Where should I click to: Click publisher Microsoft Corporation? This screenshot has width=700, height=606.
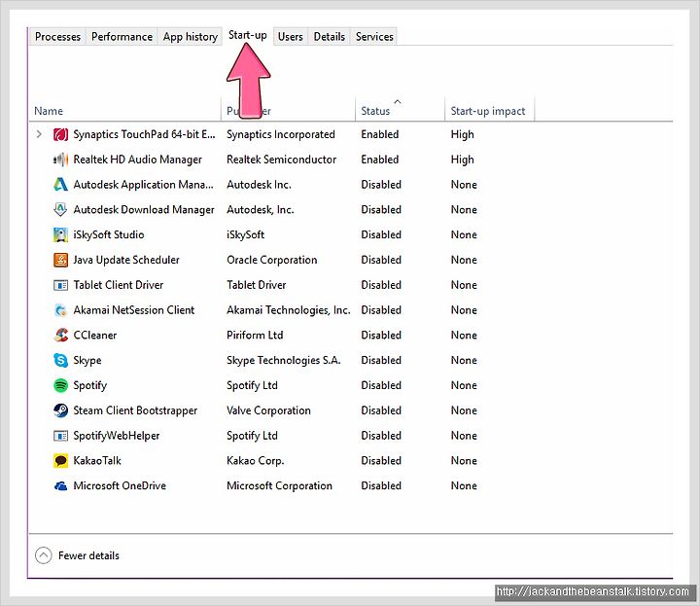tap(279, 486)
